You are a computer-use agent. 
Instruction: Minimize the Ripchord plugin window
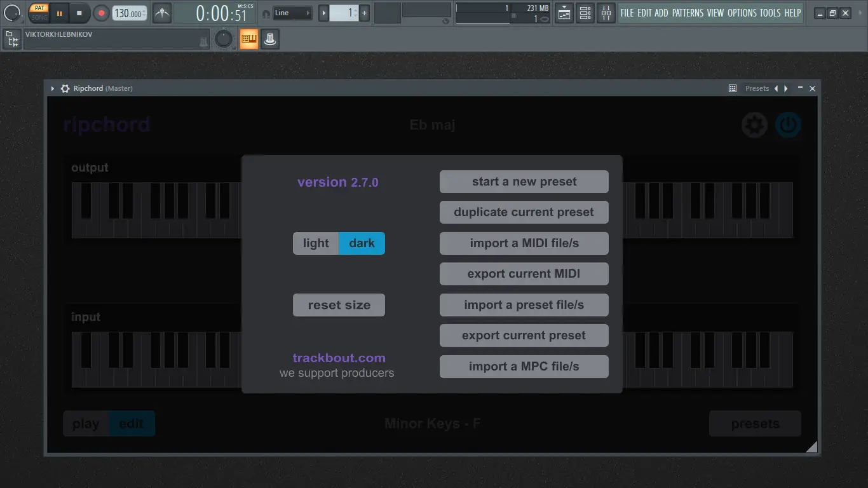[801, 88]
